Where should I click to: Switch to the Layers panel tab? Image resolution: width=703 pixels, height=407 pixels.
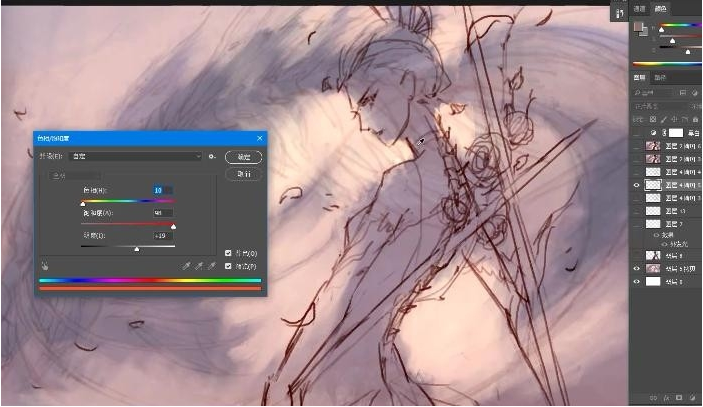coord(641,77)
